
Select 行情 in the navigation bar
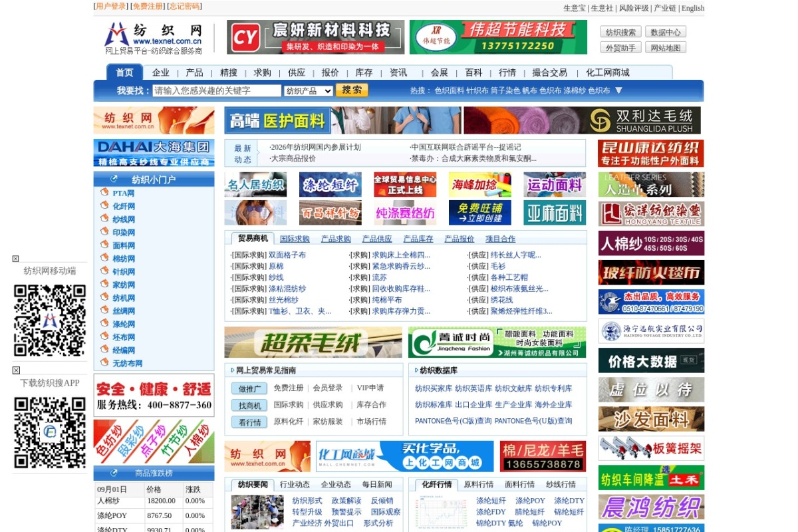click(507, 72)
